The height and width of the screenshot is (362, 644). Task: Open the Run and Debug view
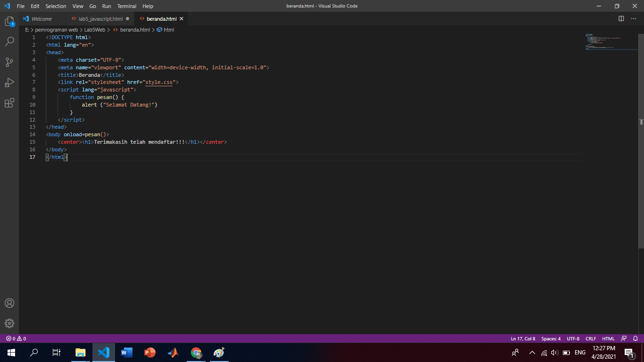pos(9,82)
